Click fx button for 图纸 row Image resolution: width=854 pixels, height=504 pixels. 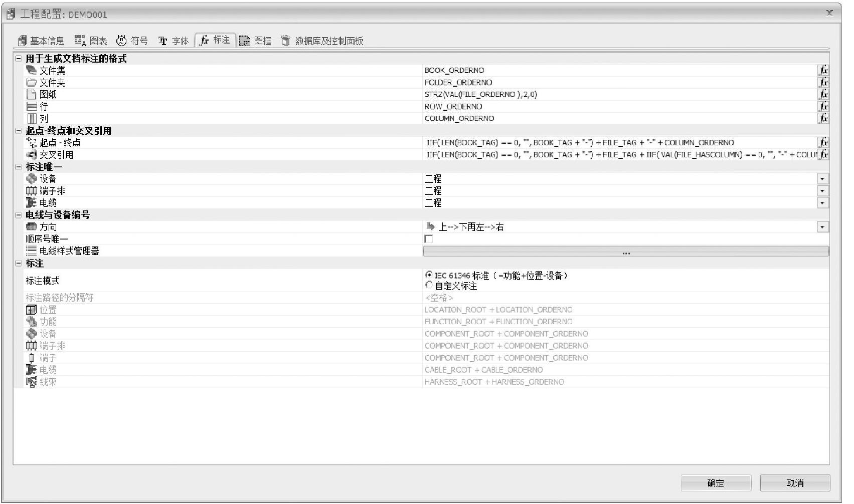click(x=823, y=94)
